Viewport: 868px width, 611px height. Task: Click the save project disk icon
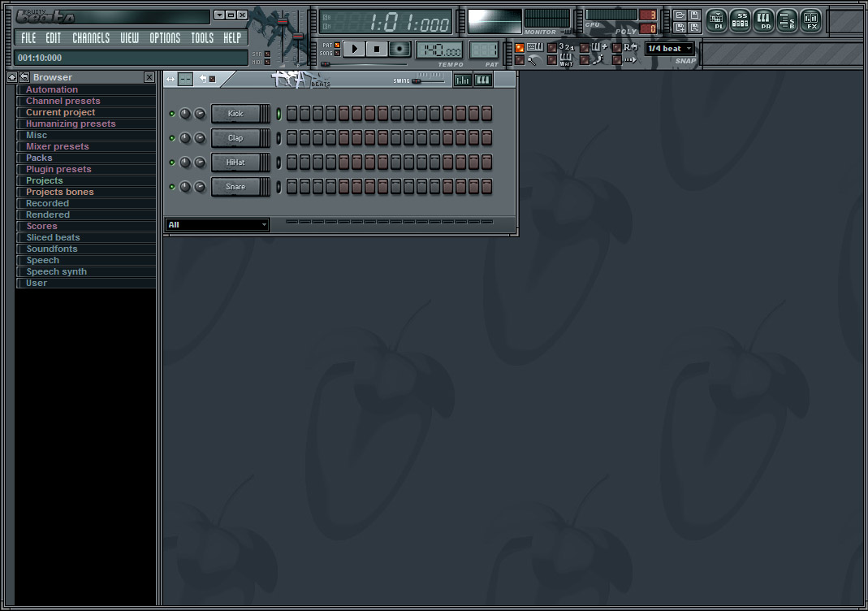(x=694, y=15)
